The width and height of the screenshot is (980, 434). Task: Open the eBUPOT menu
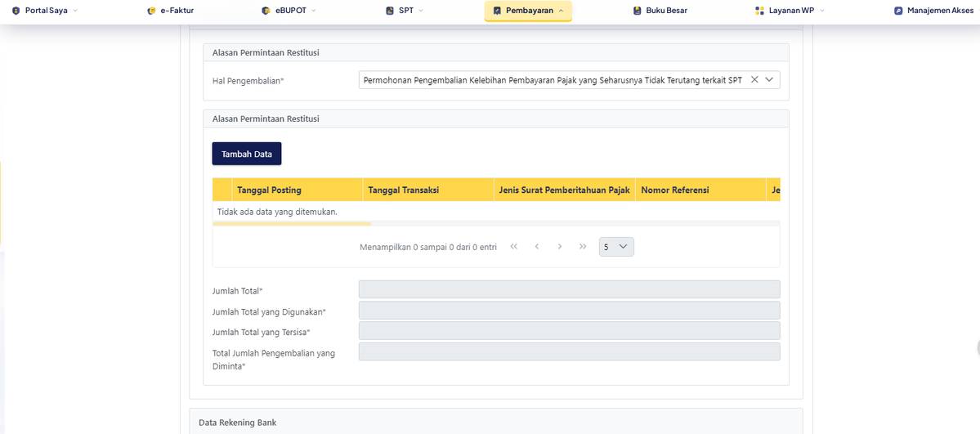[x=289, y=11]
